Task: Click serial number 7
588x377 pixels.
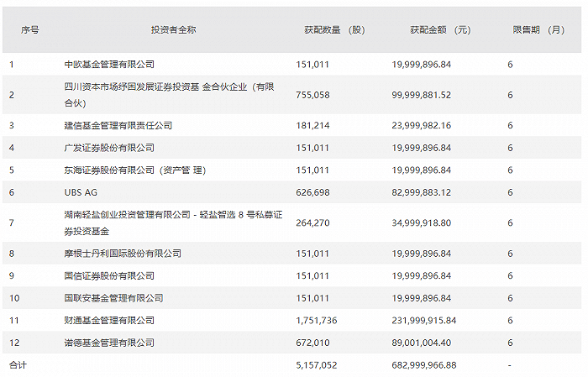Action: [x=12, y=223]
